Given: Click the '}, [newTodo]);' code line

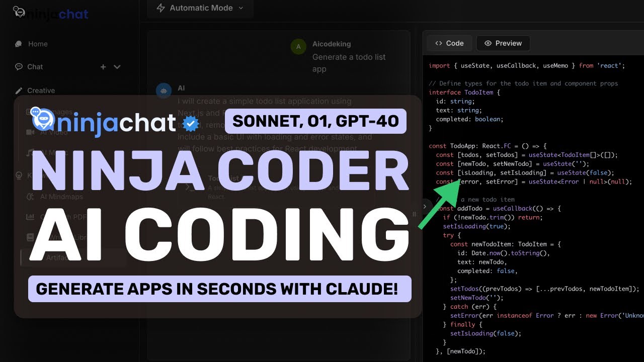Looking at the screenshot, I should pyautogui.click(x=461, y=352).
